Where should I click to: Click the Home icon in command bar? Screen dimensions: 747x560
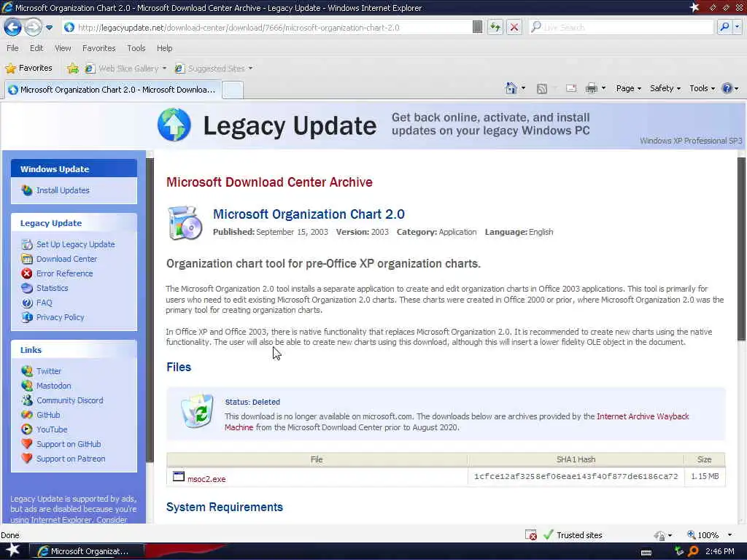pos(511,88)
